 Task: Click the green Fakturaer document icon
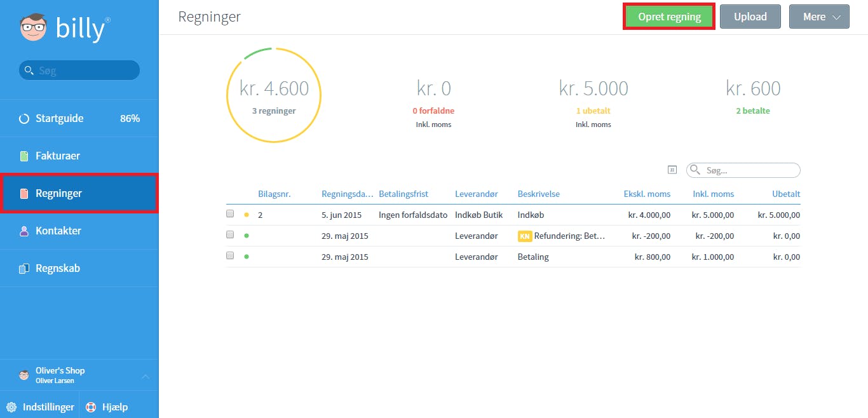(24, 156)
